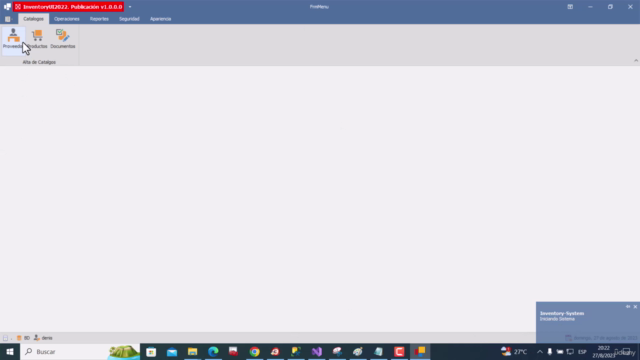Click the ESP language indicator
The width and height of the screenshot is (640, 360).
pos(582,351)
